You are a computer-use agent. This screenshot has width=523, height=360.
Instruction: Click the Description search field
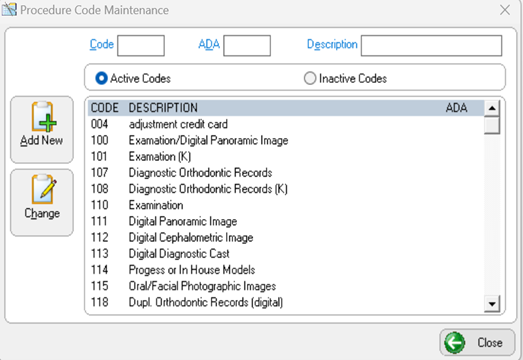(432, 46)
